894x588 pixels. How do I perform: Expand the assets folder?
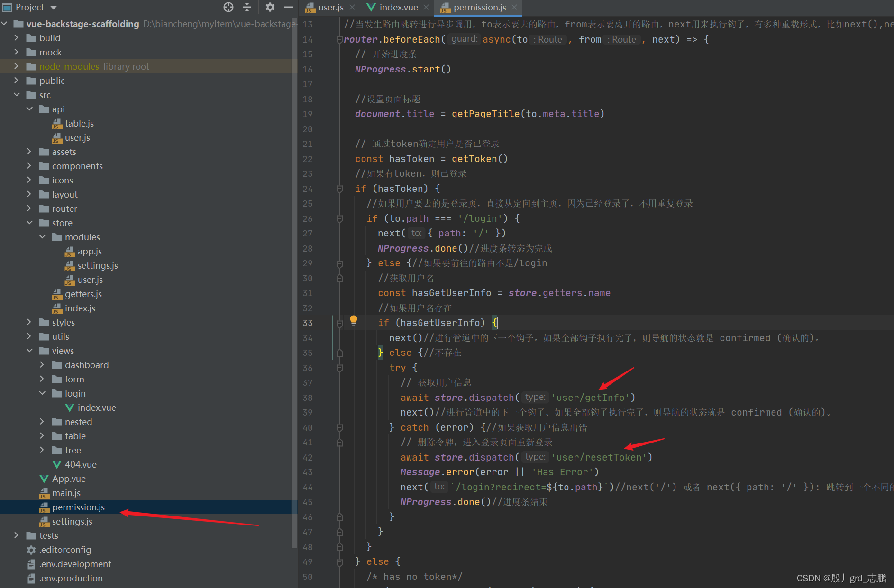[29, 152]
